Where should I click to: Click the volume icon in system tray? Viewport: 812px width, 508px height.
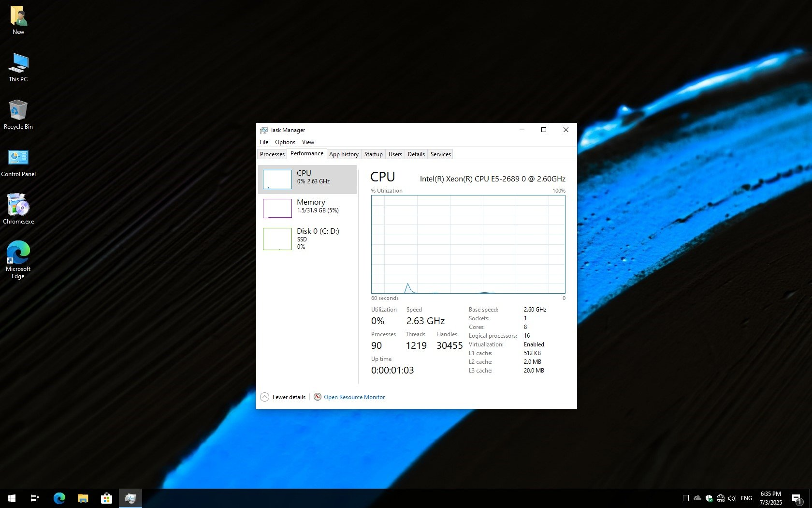(x=732, y=498)
